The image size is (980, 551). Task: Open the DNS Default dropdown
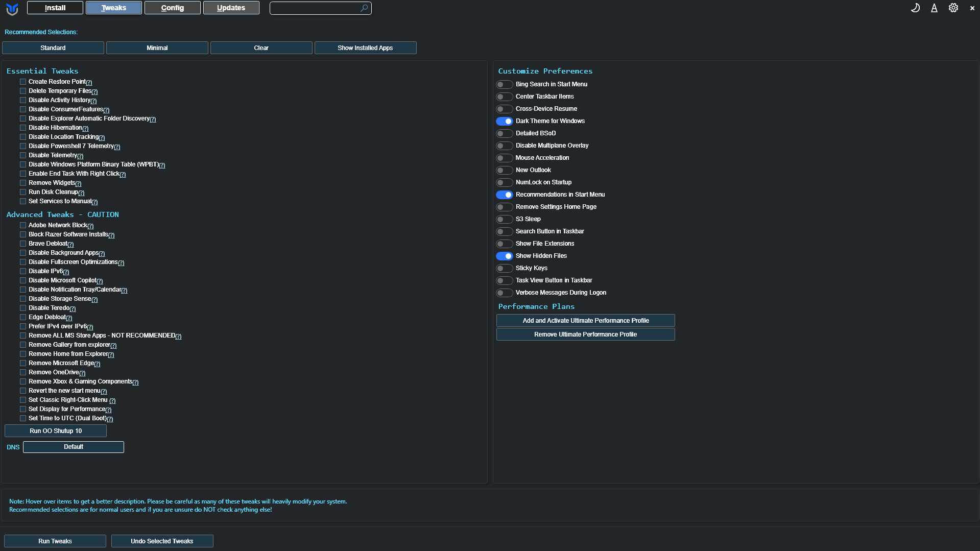[x=74, y=447]
